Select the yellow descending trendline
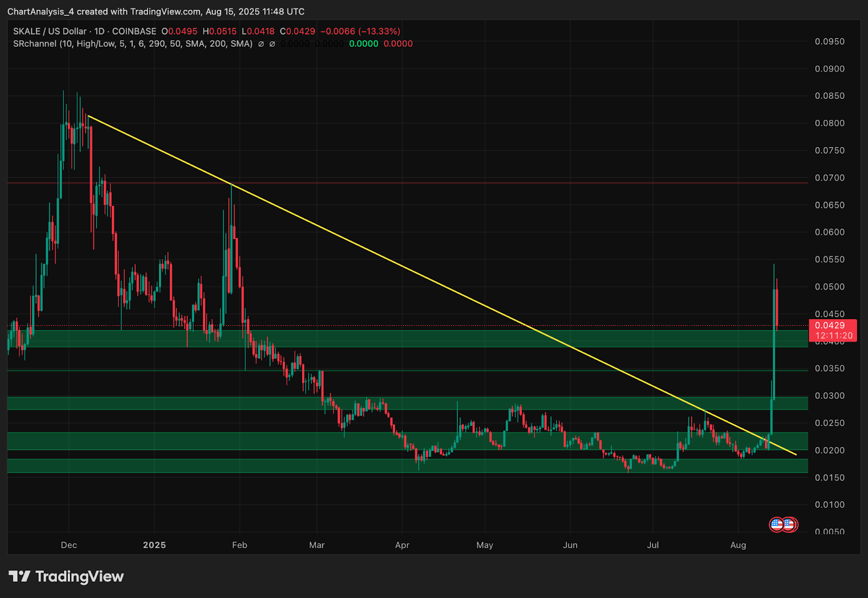 coord(442,284)
